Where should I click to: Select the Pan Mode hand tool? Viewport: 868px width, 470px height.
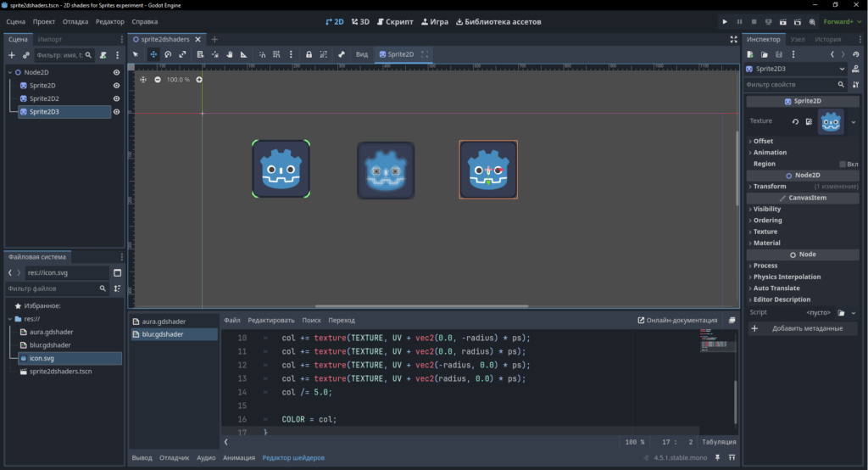(x=229, y=54)
